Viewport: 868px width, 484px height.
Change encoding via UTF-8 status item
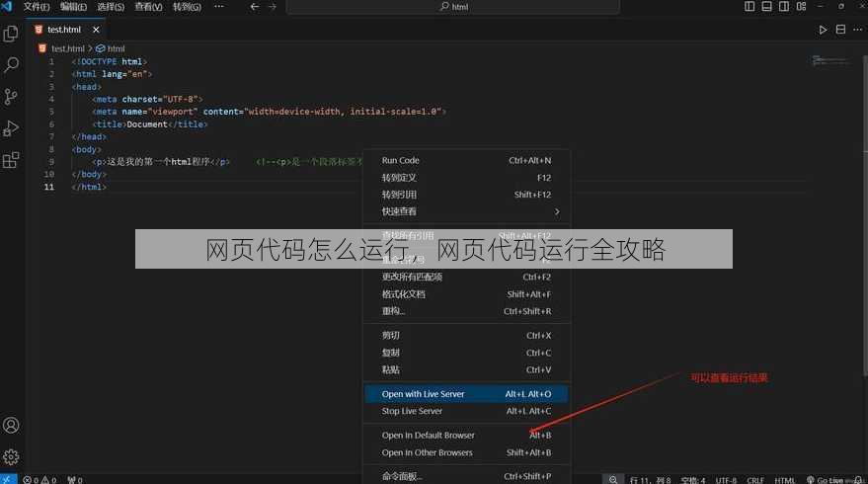tap(726, 480)
